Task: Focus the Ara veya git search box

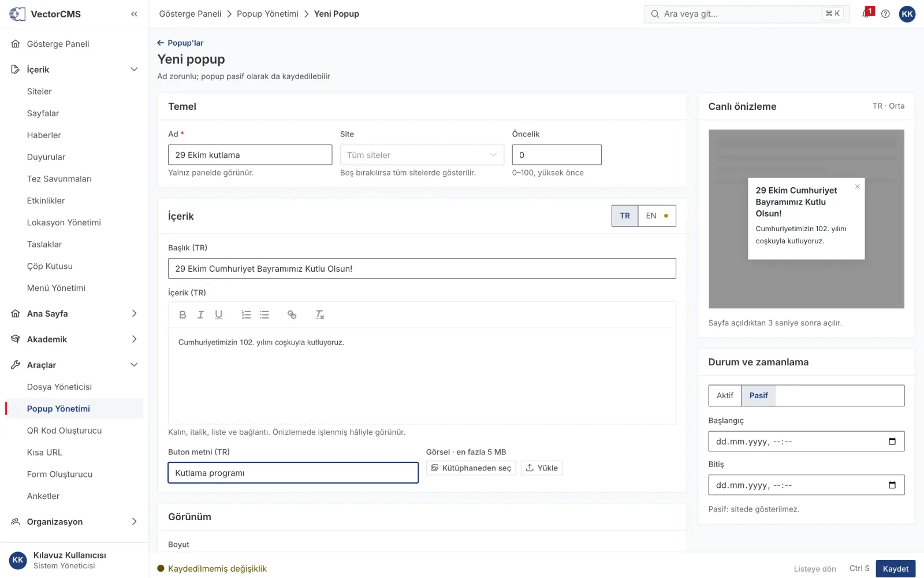Action: click(746, 14)
